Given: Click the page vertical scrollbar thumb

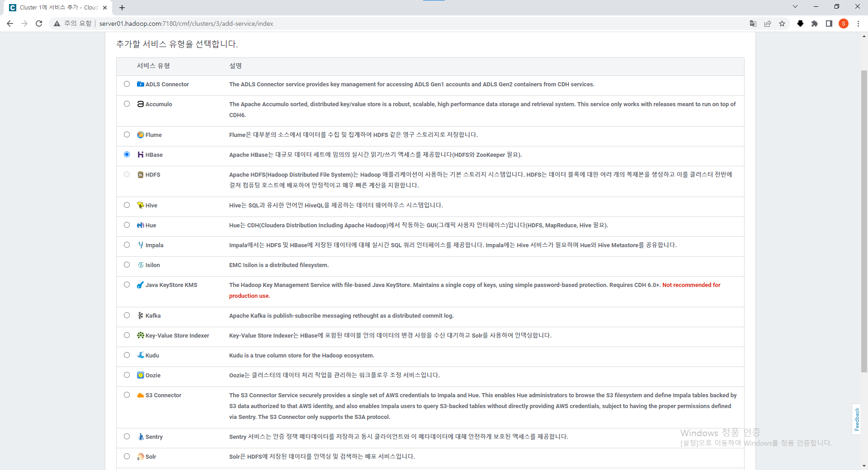Looking at the screenshot, I should 864,221.
